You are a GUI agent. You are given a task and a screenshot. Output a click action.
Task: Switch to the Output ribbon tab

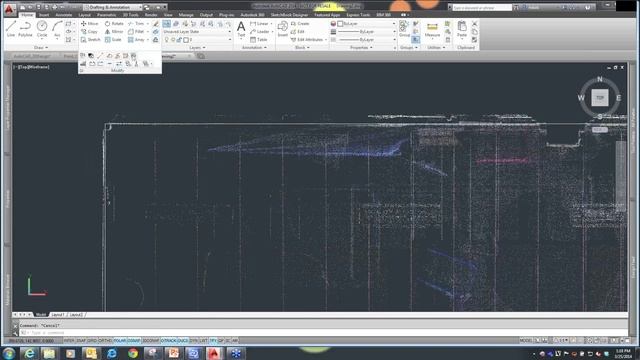[x=206, y=15]
